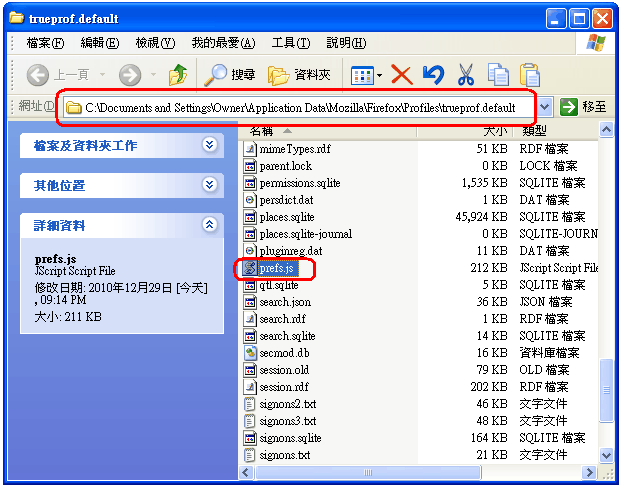Open the 我的最愛(A) menu
This screenshot has height=487, width=621.
(223, 42)
